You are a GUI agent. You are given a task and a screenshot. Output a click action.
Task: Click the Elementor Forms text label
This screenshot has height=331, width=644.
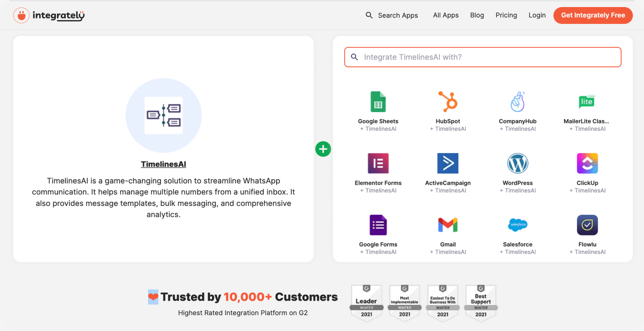click(378, 183)
